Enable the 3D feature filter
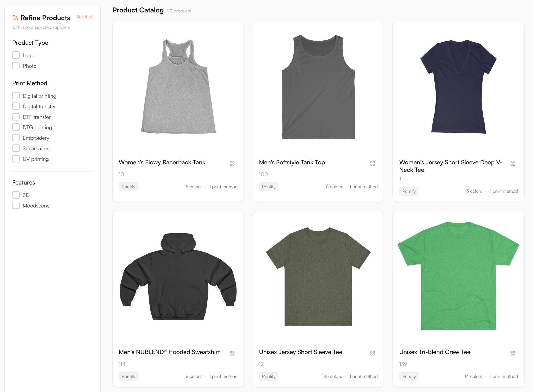The height and width of the screenshot is (392, 533). point(16,195)
